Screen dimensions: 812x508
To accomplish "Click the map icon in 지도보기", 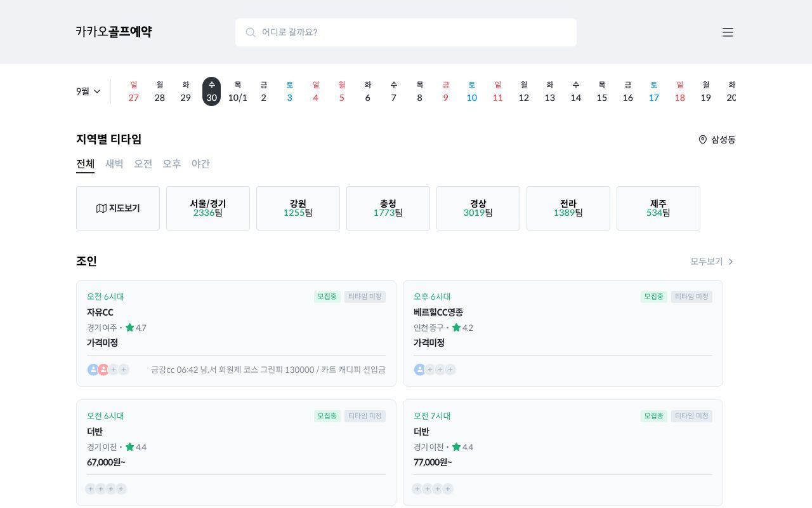I will pos(101,208).
